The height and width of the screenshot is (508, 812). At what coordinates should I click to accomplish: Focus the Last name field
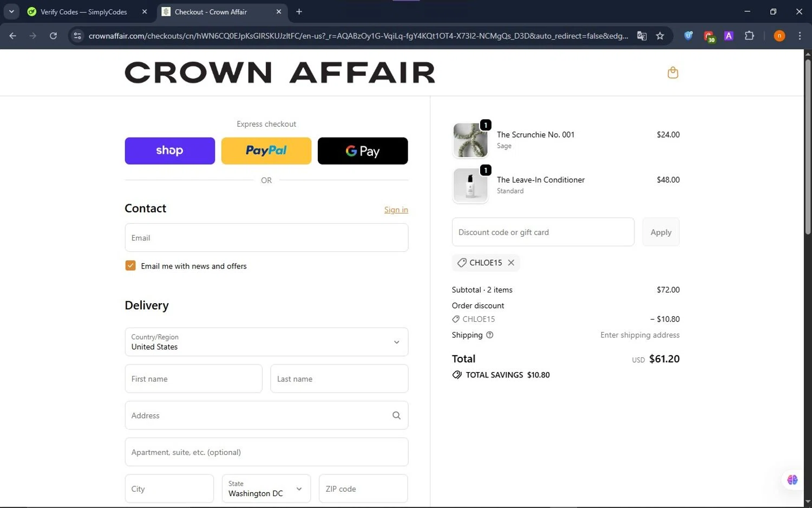339,379
